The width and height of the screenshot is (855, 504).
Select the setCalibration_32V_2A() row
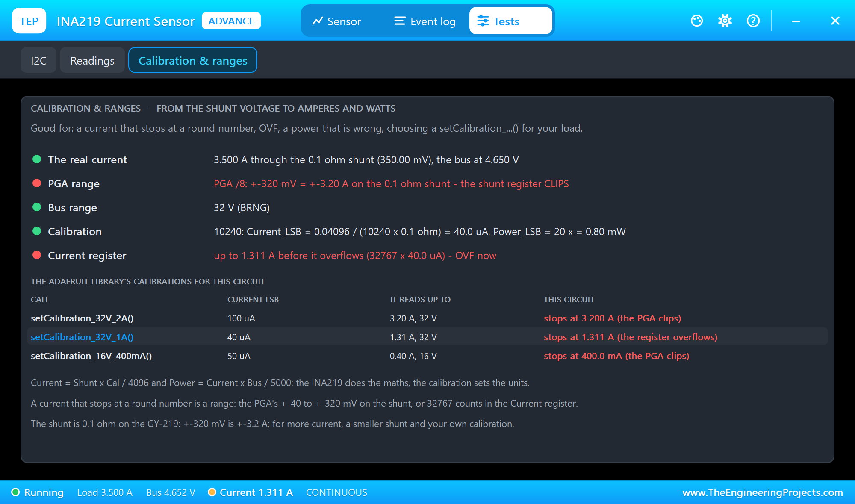[x=427, y=318]
